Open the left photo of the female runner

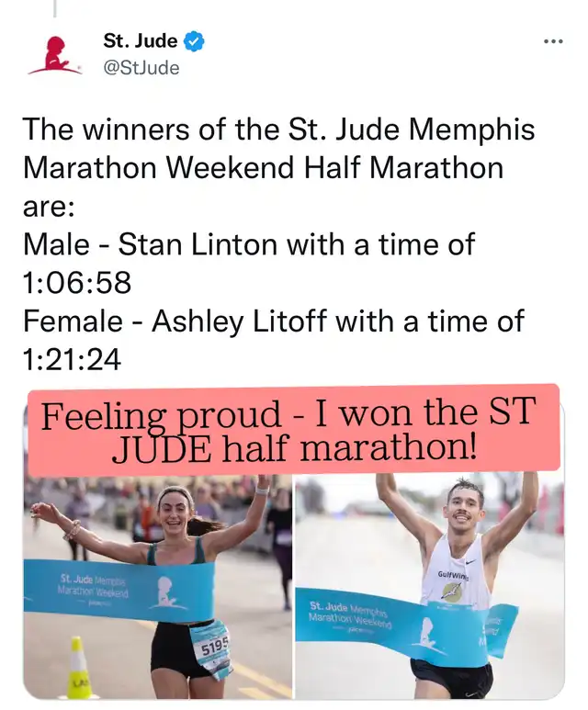point(157,588)
